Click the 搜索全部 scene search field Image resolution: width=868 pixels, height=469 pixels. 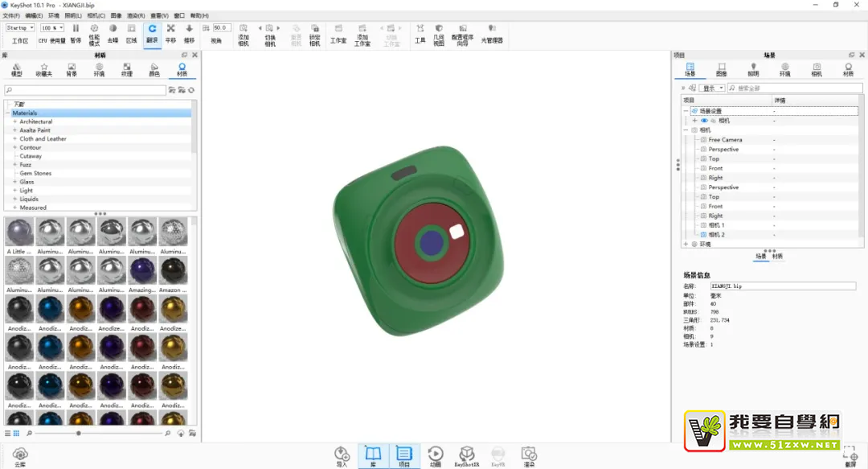point(794,88)
